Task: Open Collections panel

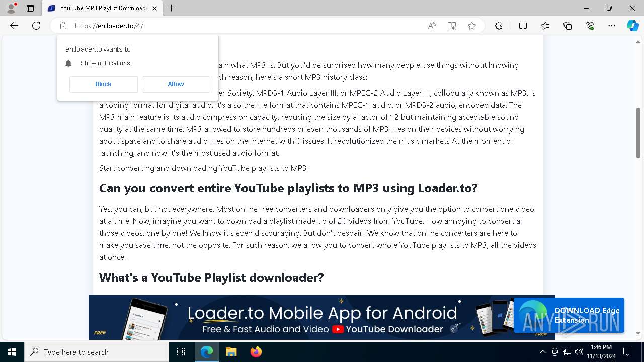Action: (568, 26)
